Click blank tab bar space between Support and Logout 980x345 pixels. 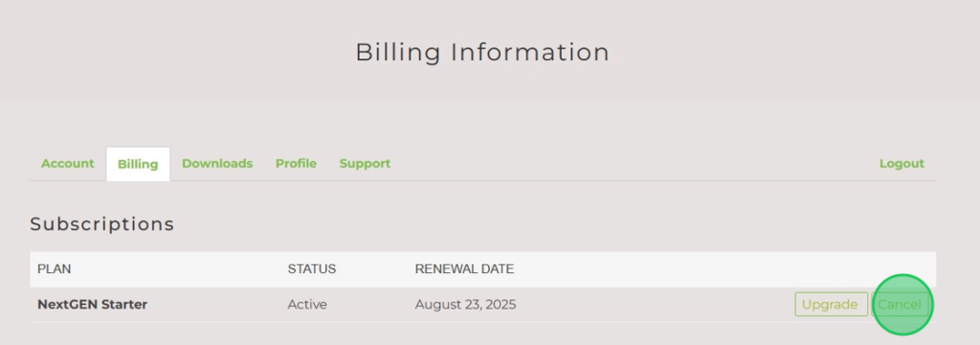pos(632,164)
